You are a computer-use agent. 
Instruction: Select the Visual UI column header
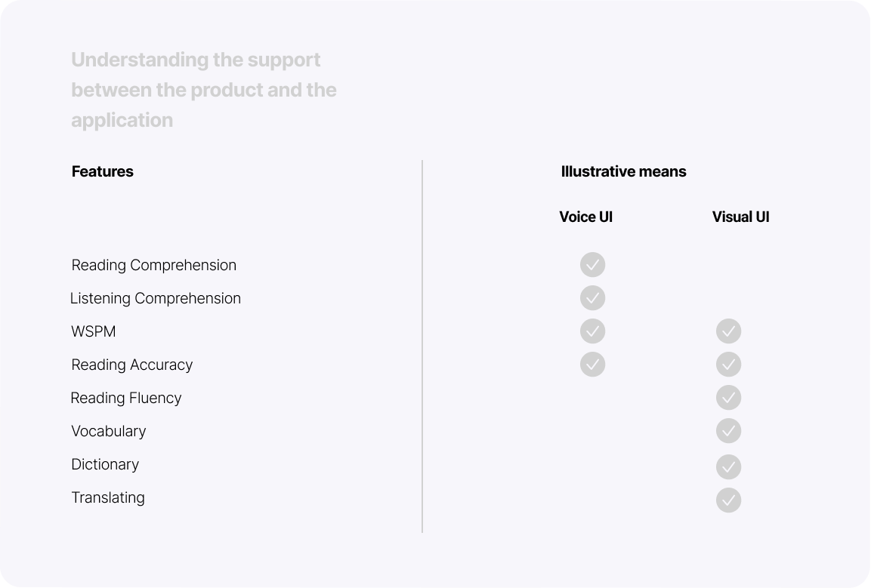pyautogui.click(x=740, y=217)
